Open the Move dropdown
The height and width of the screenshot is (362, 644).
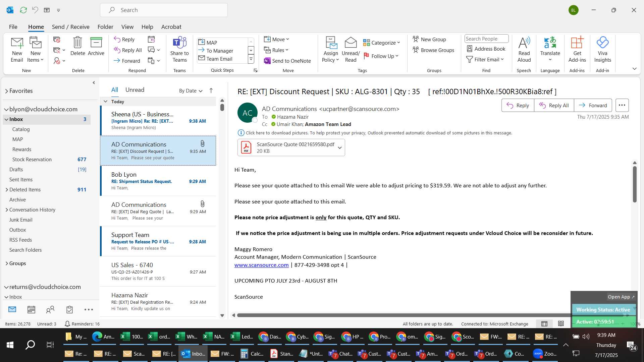pos(276,39)
